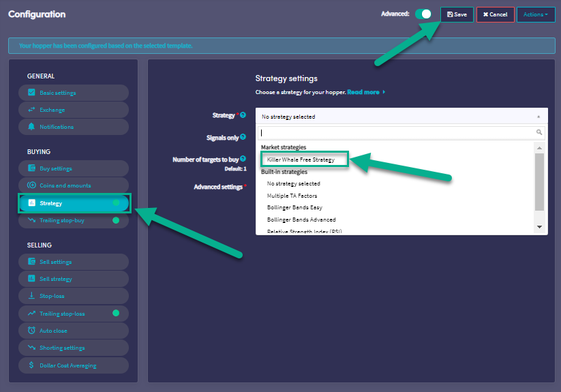
Task: Select Killer Whale Free Strategy option
Action: [x=301, y=160]
